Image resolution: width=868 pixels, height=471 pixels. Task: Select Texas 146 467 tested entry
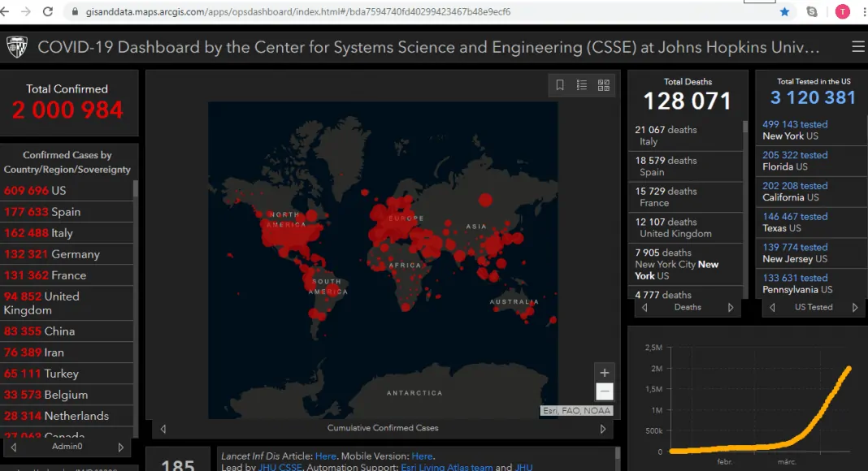point(812,223)
